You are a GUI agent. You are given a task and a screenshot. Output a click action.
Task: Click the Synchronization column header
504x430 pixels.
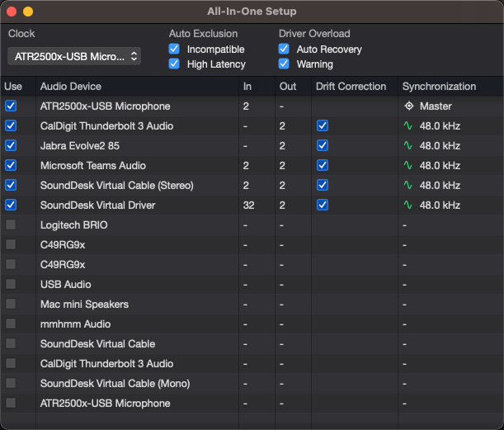pyautogui.click(x=439, y=87)
